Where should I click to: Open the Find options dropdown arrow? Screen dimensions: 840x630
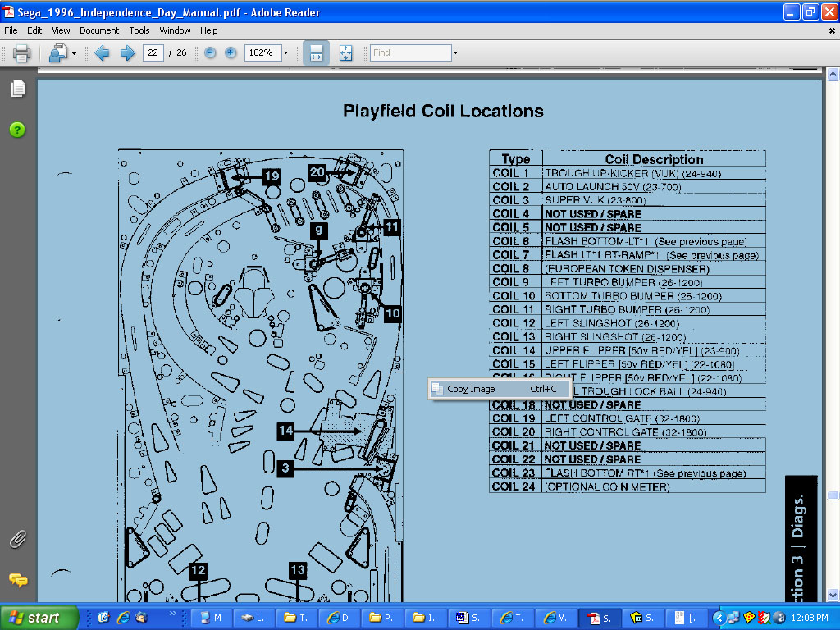point(455,53)
